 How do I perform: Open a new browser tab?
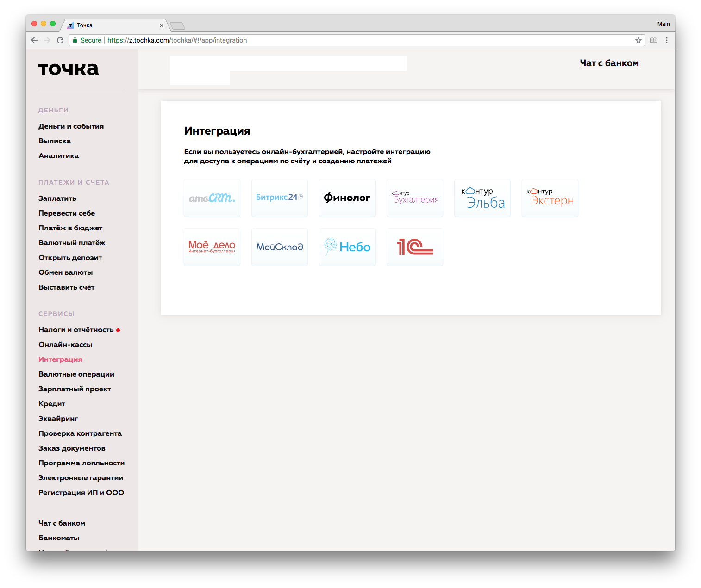[177, 25]
